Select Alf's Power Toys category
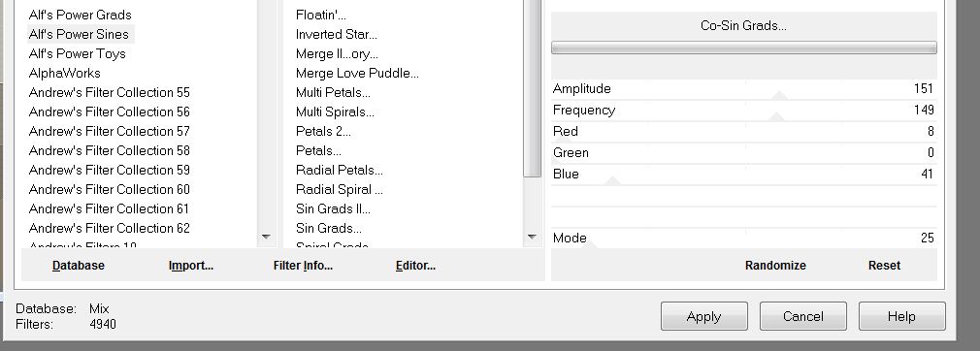 (77, 53)
